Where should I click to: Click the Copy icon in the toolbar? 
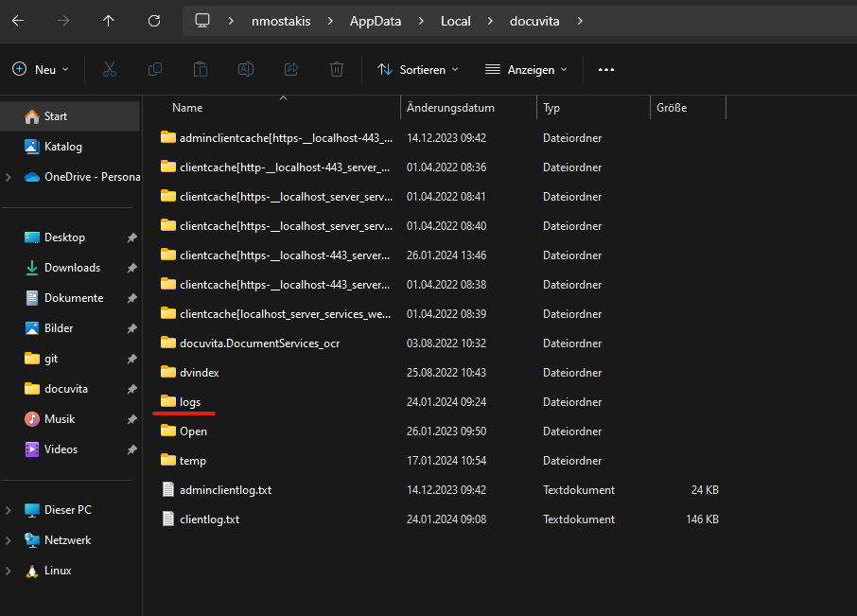pos(155,69)
